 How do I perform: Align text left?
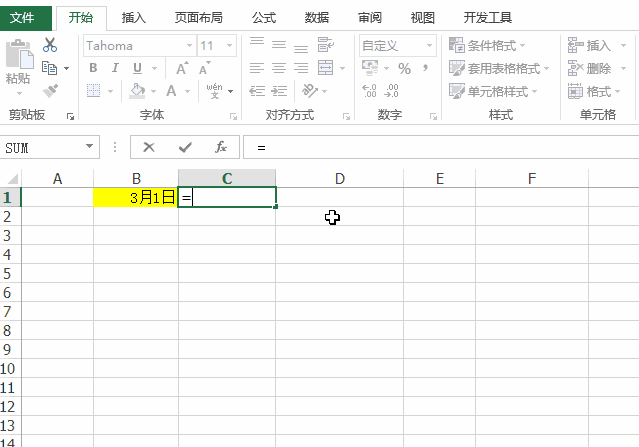257,68
